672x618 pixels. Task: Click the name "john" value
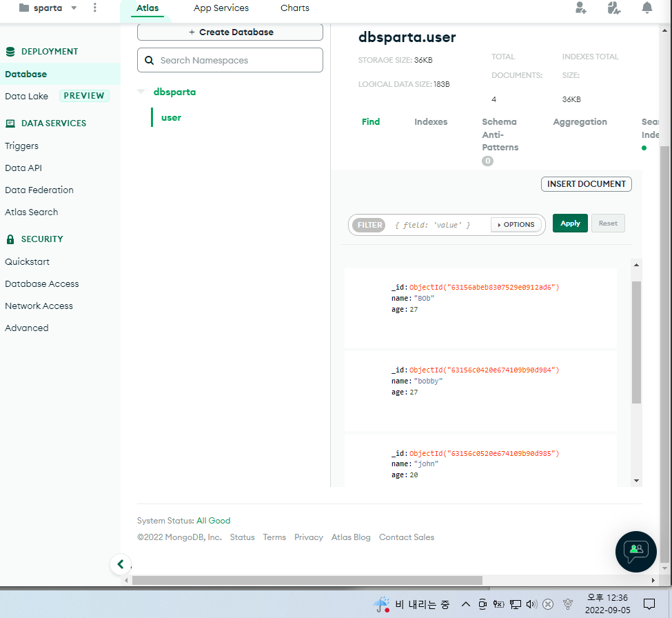pyautogui.click(x=426, y=464)
